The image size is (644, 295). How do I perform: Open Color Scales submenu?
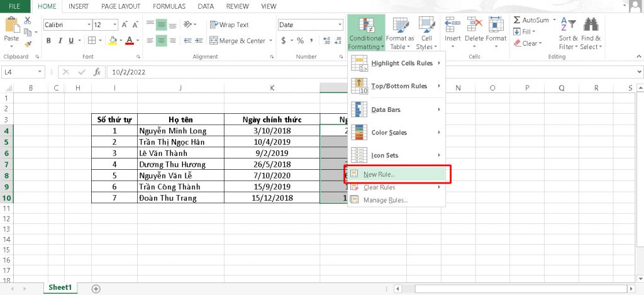(x=396, y=133)
